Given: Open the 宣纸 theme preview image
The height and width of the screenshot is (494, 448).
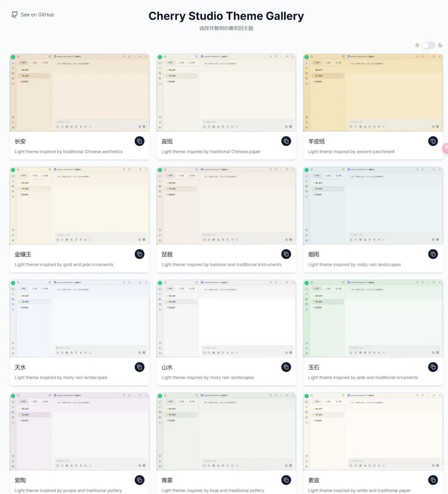Looking at the screenshot, I should [x=226, y=93].
